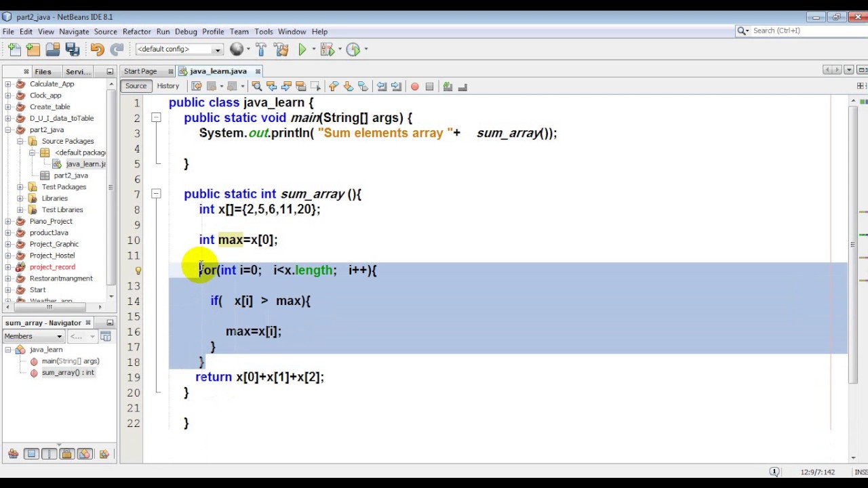
Task: Expand the Libraries node
Action: pos(20,199)
